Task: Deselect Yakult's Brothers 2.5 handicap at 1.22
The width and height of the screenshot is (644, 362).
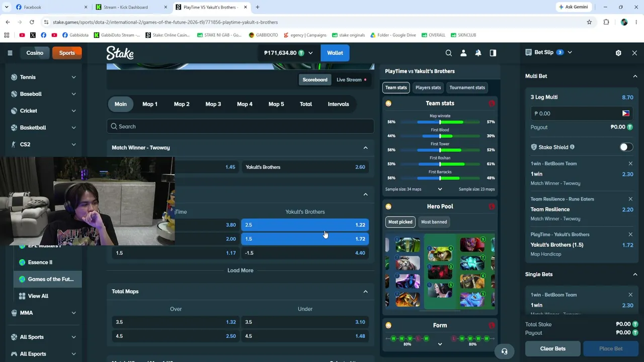Action: tap(305, 225)
